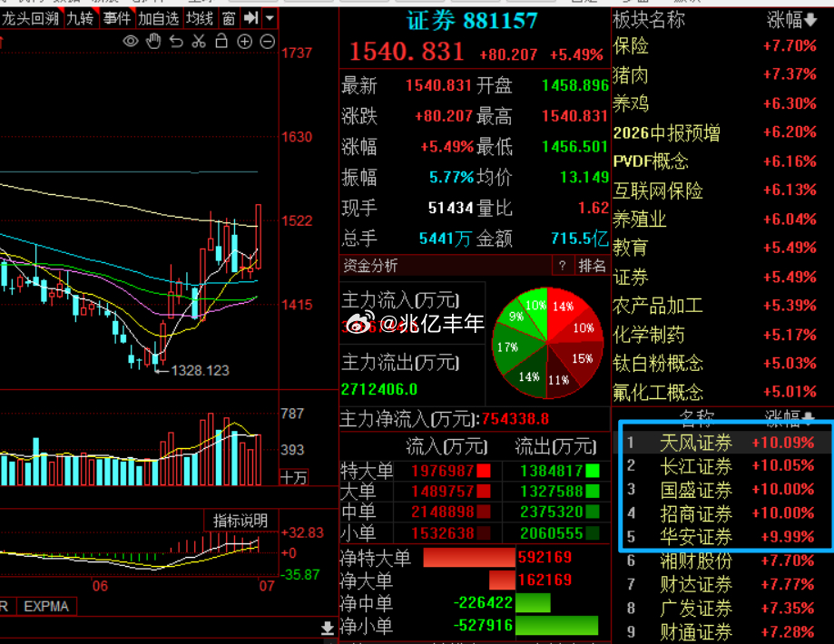834x644 pixels.
Task: Toggle the eye visibility icon above chart
Action: 131,41
